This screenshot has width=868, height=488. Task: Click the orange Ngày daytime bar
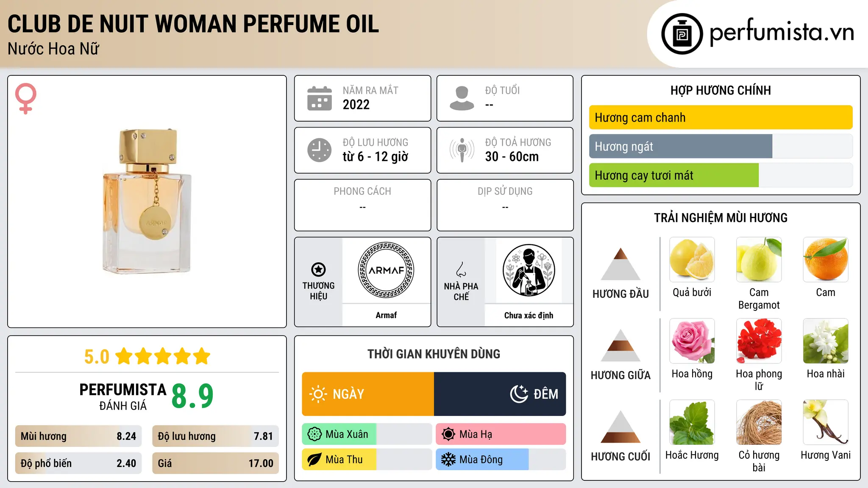[368, 394]
